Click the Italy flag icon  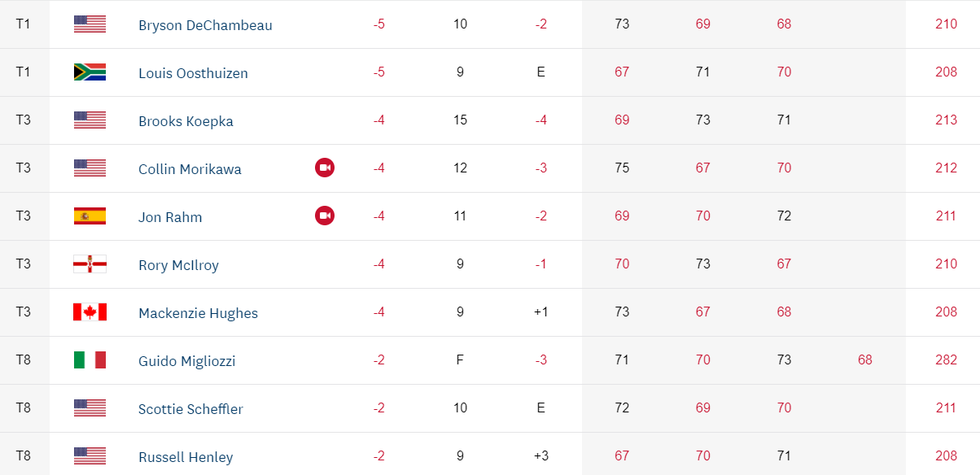click(90, 360)
